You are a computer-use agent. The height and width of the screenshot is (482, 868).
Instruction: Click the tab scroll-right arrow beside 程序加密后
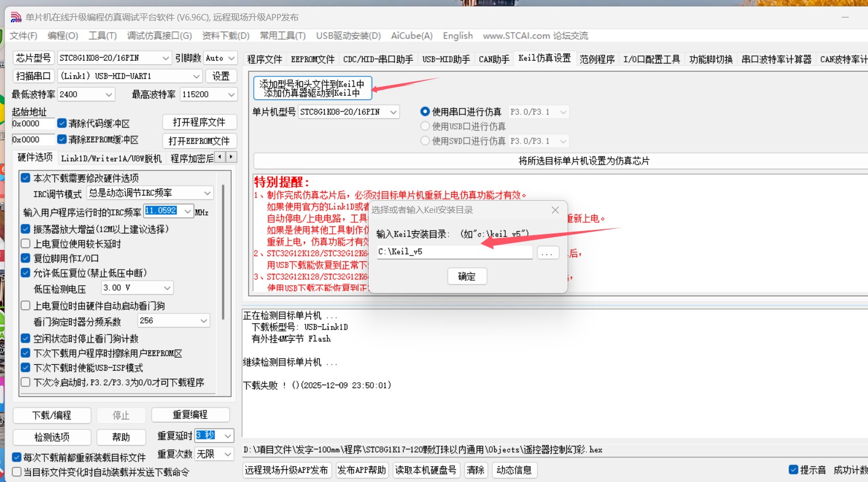pyautogui.click(x=230, y=157)
